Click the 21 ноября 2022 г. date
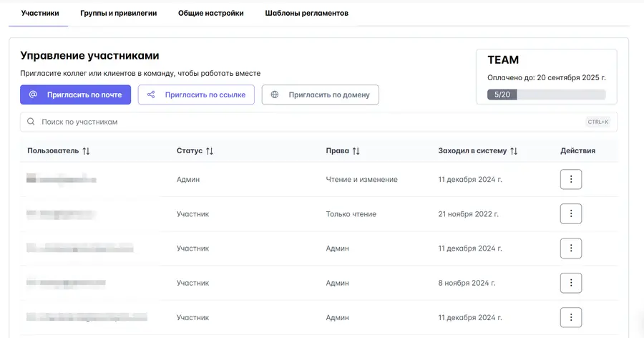Image resolution: width=644 pixels, height=338 pixels. coord(468,214)
